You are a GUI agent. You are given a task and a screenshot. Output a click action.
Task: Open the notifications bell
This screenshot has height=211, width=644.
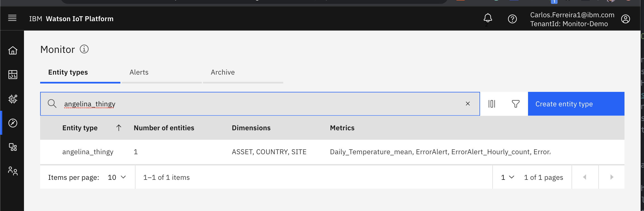(x=488, y=18)
